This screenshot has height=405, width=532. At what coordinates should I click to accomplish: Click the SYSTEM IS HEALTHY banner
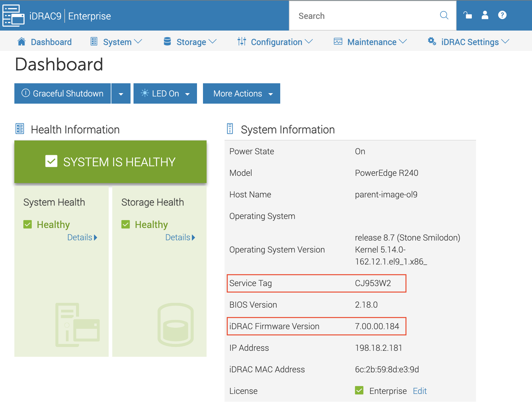[110, 162]
